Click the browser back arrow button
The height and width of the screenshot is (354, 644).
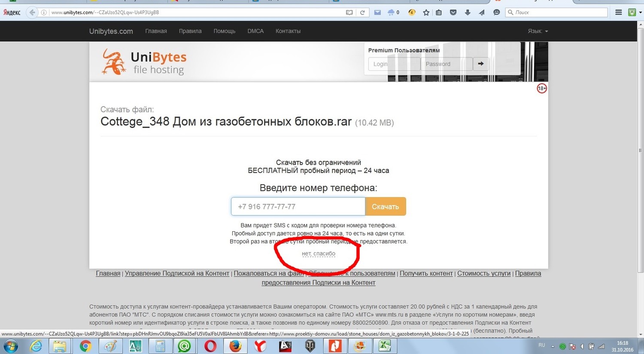[x=32, y=12]
